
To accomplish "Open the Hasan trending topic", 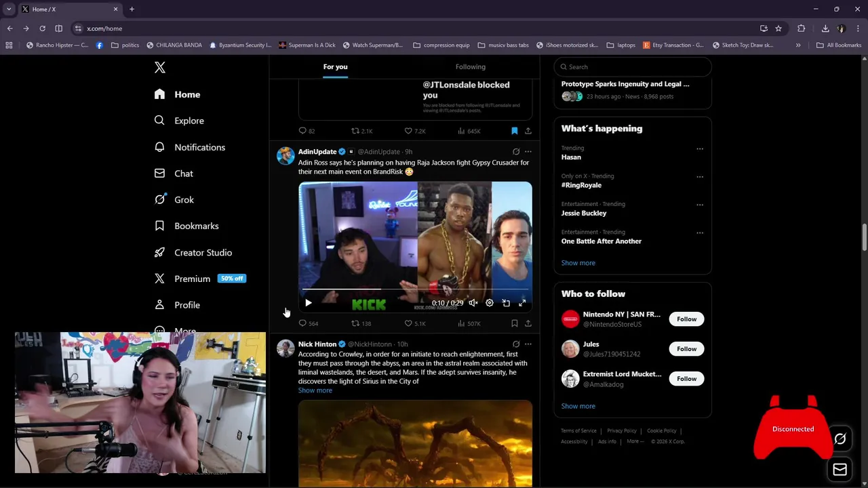I will (x=571, y=157).
